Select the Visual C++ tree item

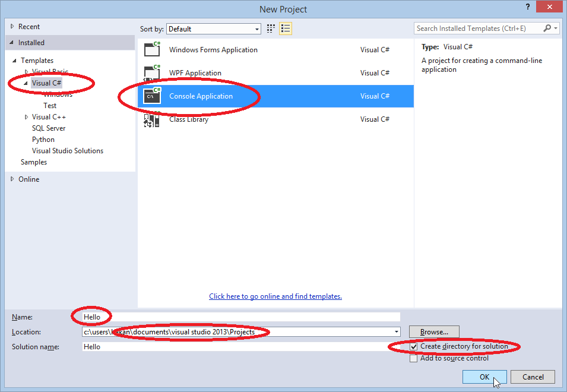(x=49, y=117)
